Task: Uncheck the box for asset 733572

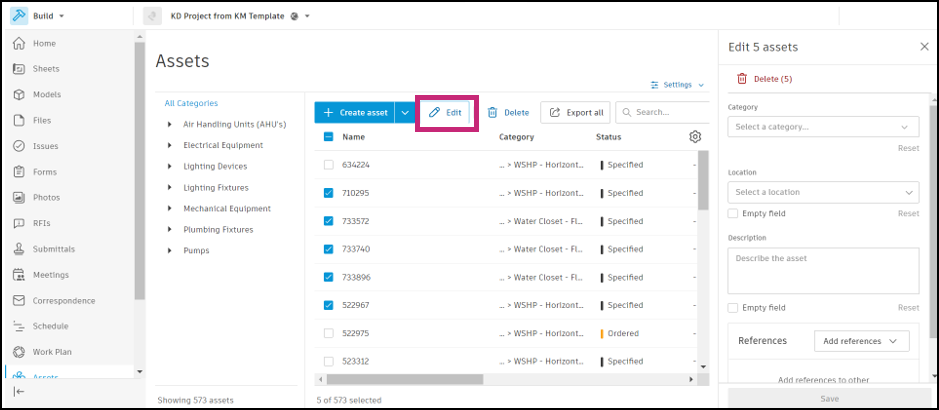Action: point(328,221)
